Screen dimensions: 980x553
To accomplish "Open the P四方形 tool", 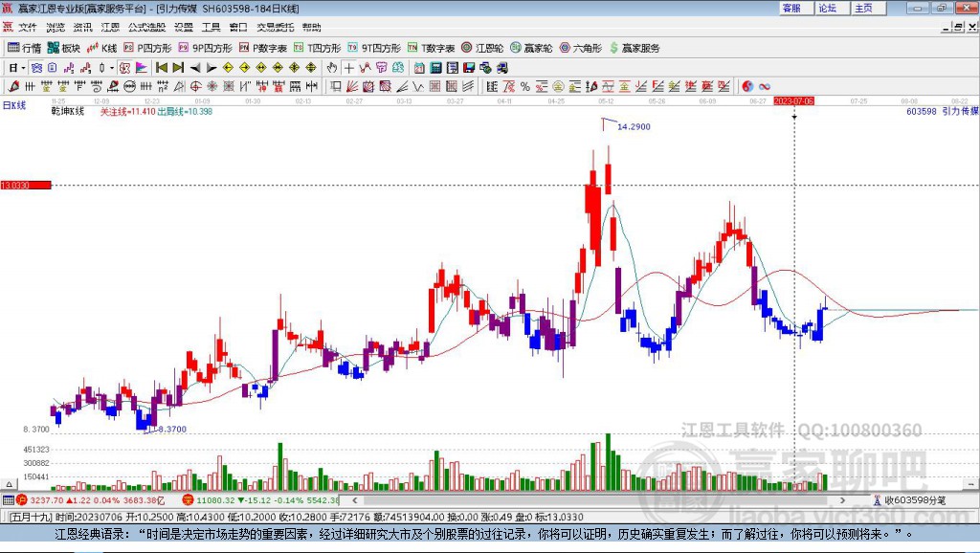I will [x=147, y=48].
